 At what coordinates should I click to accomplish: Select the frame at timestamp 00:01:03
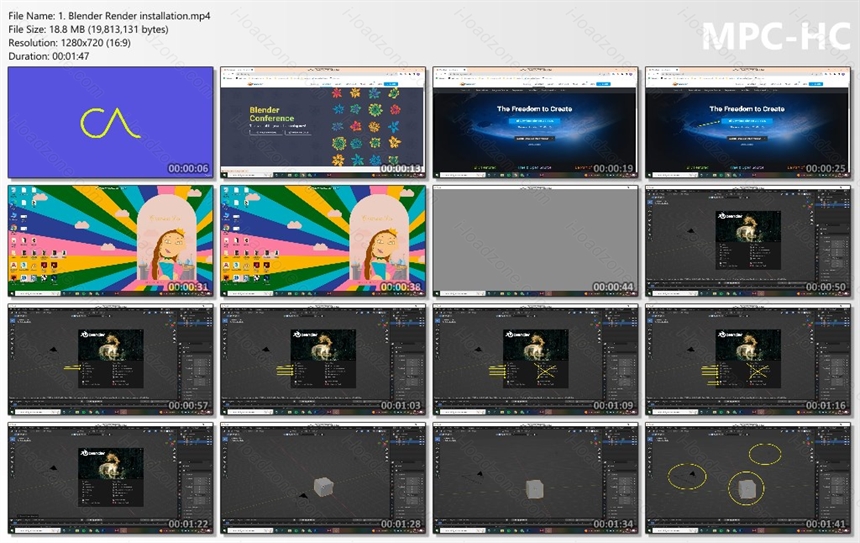[x=323, y=359]
